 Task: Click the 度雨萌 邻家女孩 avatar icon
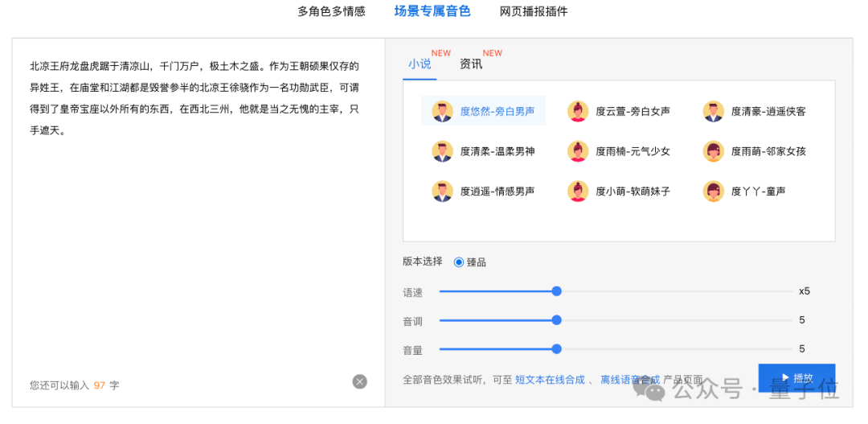click(714, 151)
